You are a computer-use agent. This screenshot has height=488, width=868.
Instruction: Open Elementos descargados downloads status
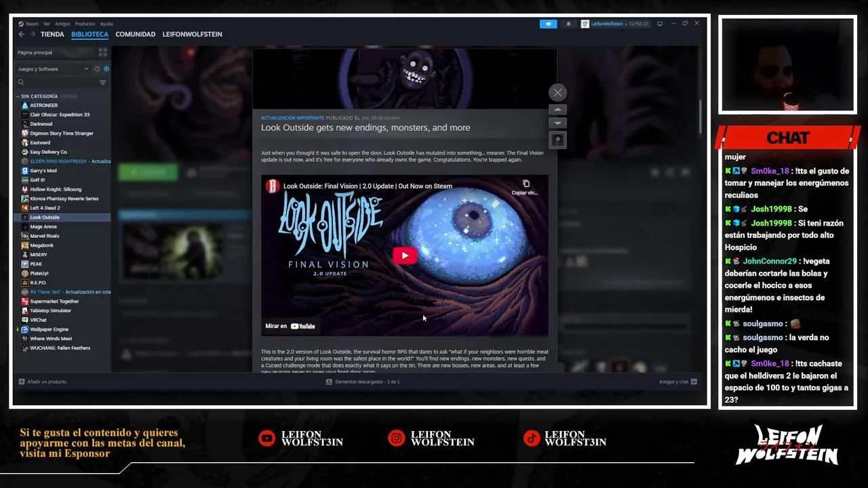click(363, 382)
